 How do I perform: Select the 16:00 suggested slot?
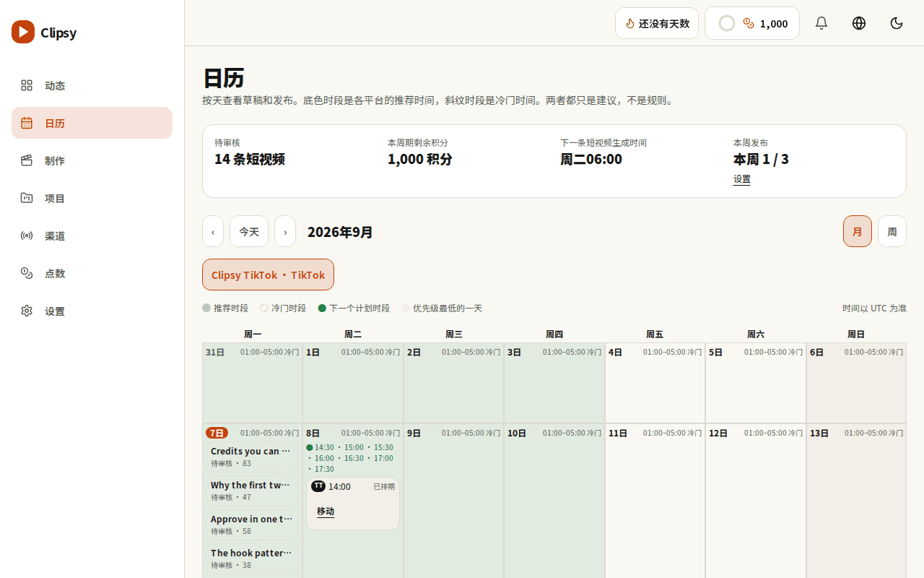click(x=324, y=458)
